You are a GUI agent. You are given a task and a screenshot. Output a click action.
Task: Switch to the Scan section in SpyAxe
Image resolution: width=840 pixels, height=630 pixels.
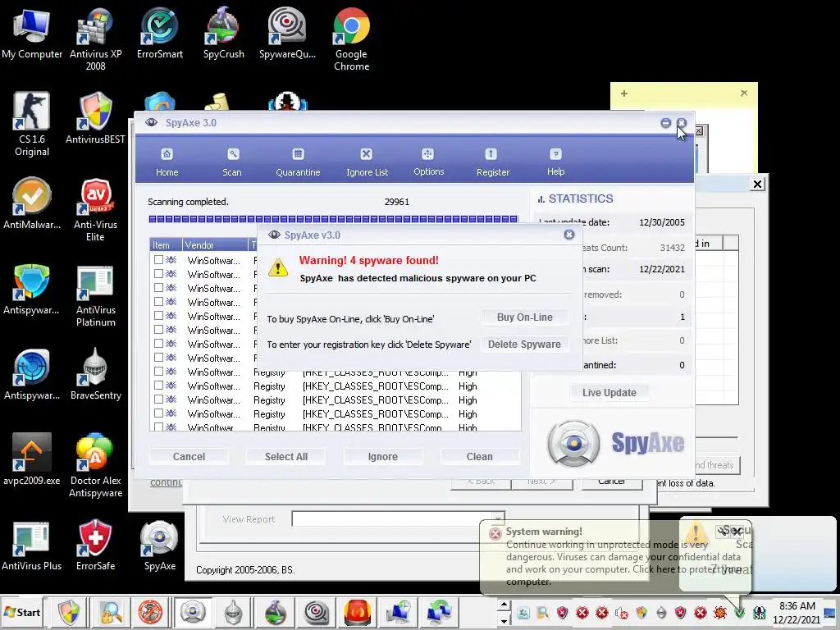(232, 163)
